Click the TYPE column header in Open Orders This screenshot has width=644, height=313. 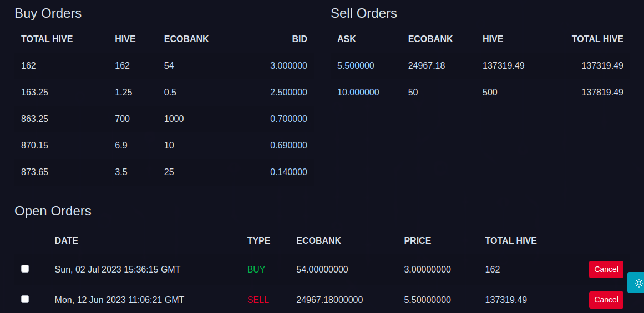258,241
